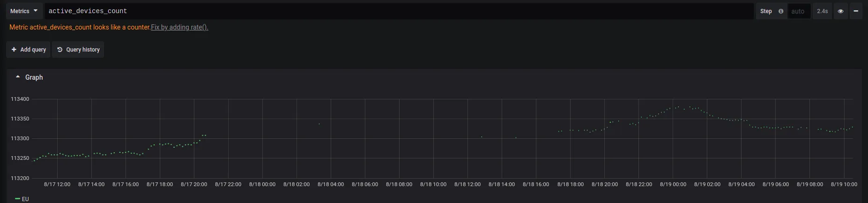
Task: Remove the query with minus icon
Action: [x=855, y=11]
